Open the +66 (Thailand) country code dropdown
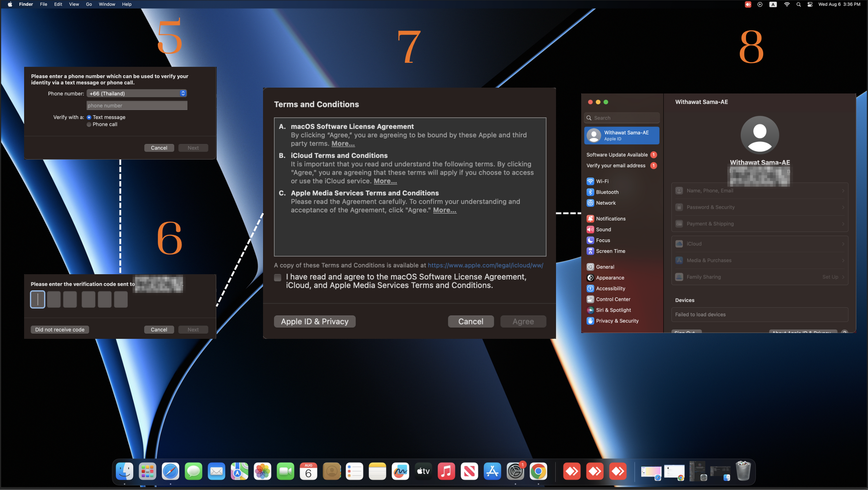 tap(137, 93)
